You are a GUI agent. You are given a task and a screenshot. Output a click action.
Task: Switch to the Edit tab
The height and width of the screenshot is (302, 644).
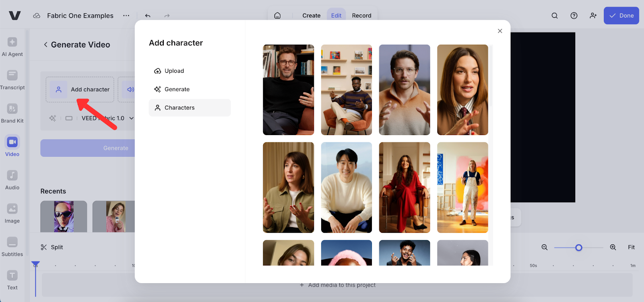point(336,16)
